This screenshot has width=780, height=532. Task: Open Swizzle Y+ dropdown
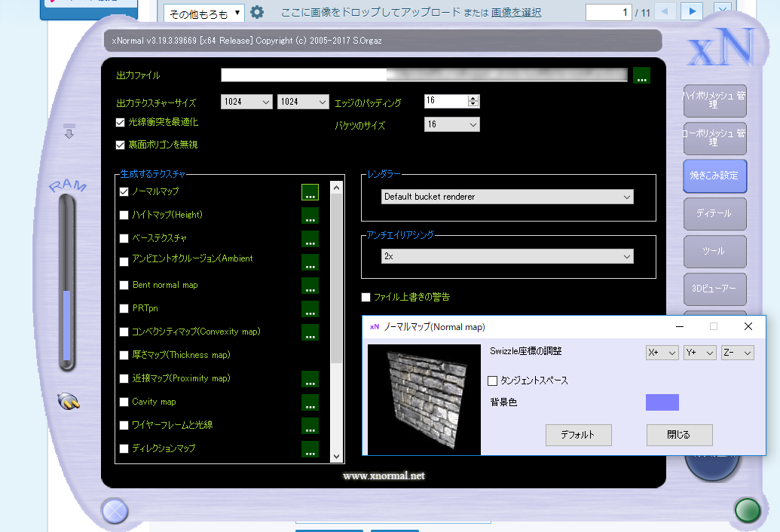coord(699,353)
